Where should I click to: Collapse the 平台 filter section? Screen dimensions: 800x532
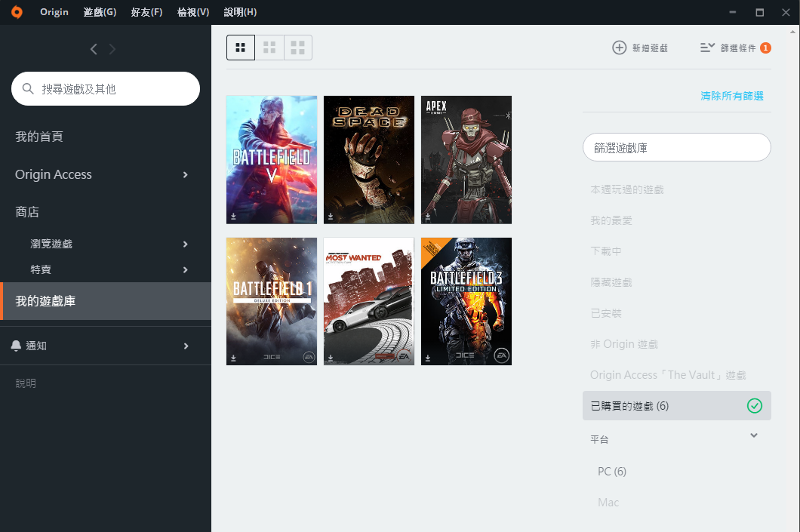753,435
